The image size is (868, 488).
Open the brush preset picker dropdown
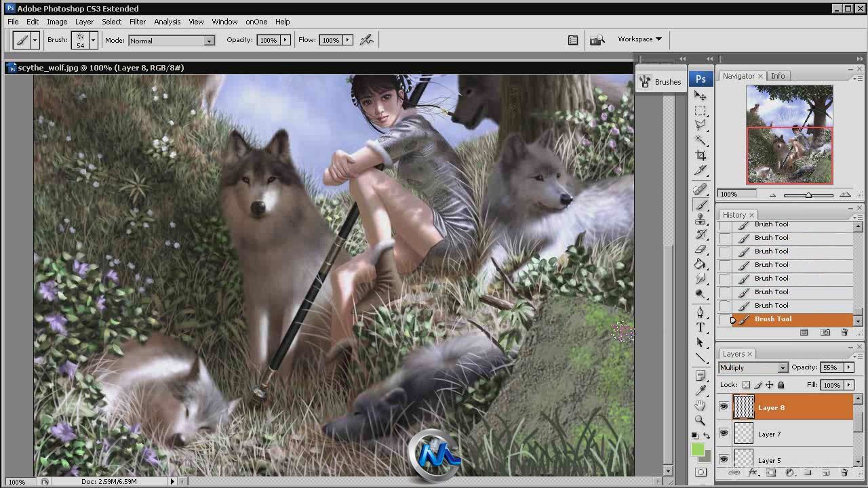pos(93,40)
